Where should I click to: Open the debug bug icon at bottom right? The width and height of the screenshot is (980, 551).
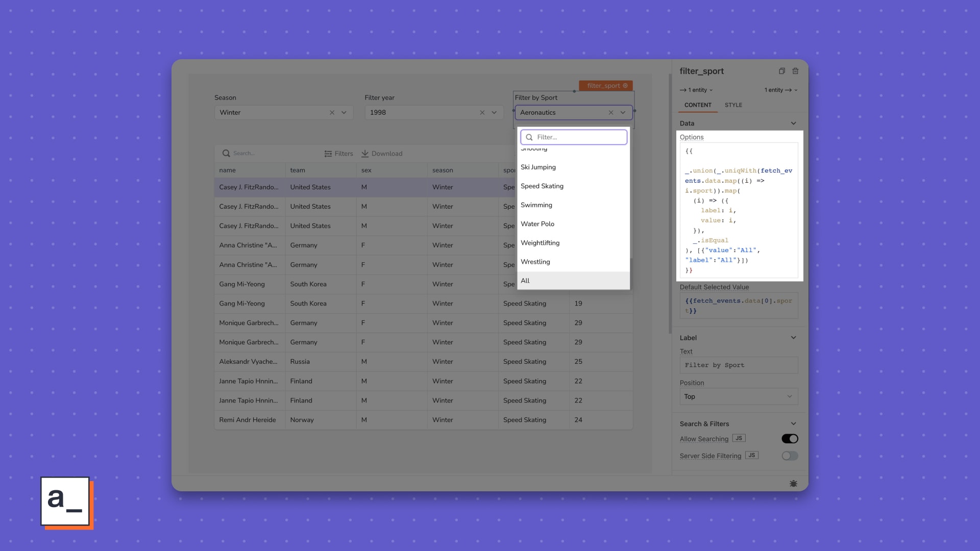(793, 483)
